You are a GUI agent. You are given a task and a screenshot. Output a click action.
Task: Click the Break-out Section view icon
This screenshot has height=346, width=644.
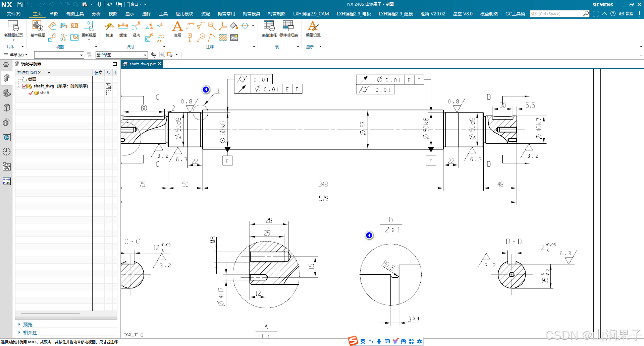tap(74, 38)
